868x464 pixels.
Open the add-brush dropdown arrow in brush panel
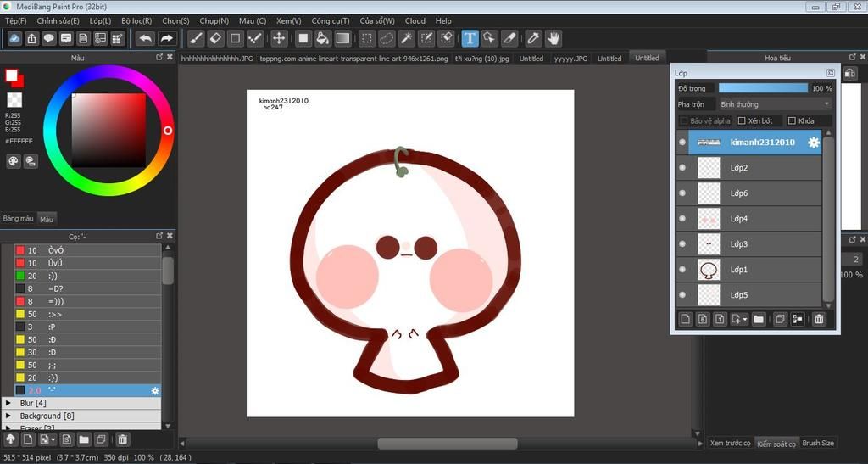pyautogui.click(x=53, y=439)
